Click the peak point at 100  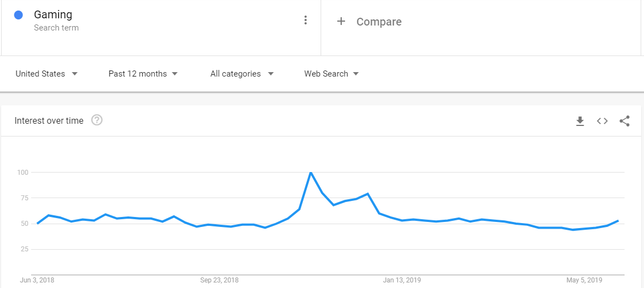coord(311,173)
